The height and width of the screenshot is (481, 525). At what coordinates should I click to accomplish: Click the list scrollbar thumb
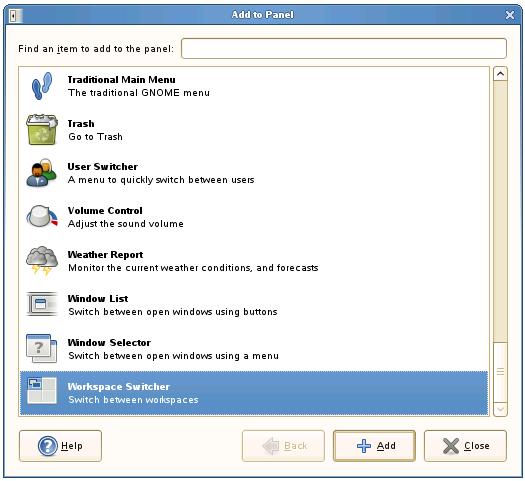tap(501, 372)
